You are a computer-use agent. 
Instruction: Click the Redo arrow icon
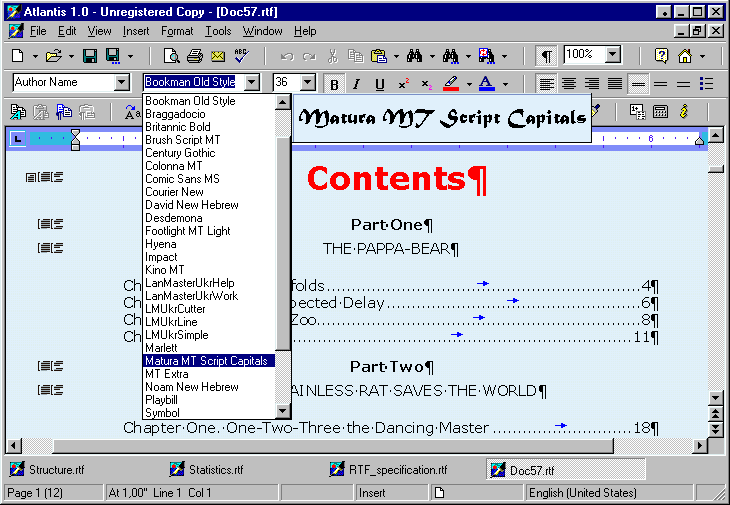[x=309, y=56]
